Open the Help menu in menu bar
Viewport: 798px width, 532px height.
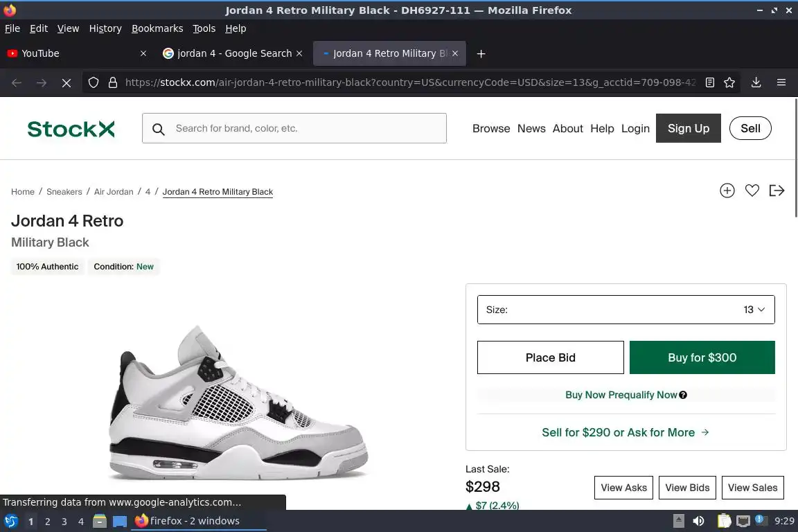point(236,28)
